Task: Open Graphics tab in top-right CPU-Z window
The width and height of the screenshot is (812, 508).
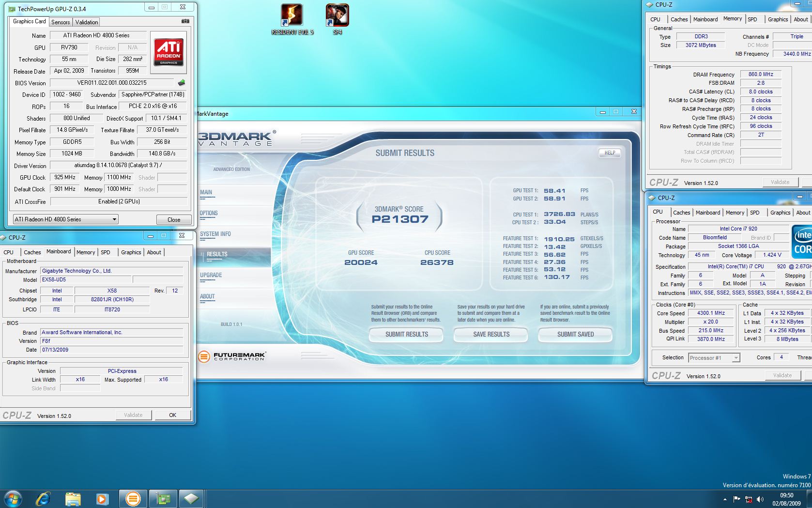Action: tap(778, 19)
